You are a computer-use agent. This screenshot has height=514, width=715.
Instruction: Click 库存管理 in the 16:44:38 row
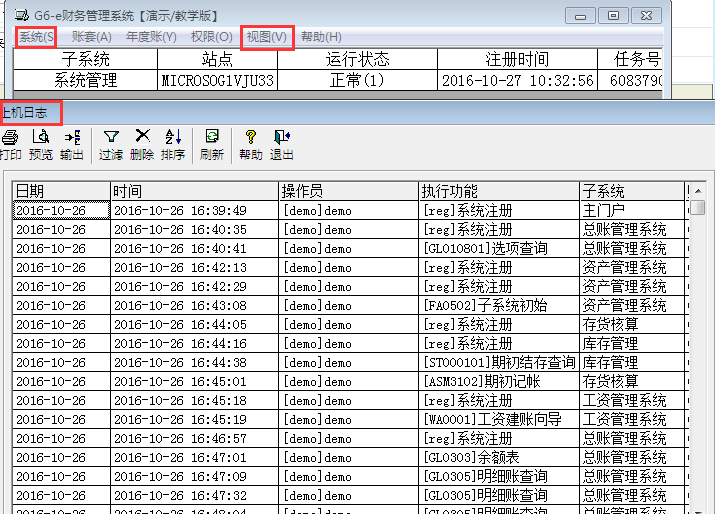[x=632, y=363]
